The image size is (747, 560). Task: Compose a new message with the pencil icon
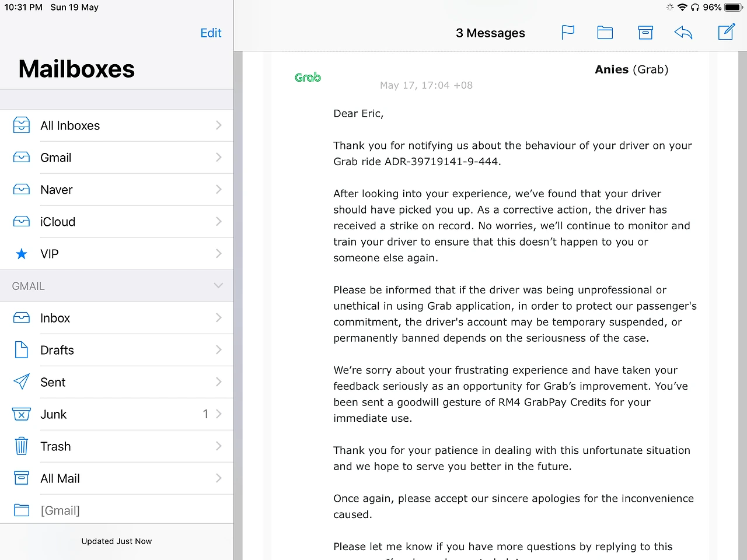pos(727,32)
